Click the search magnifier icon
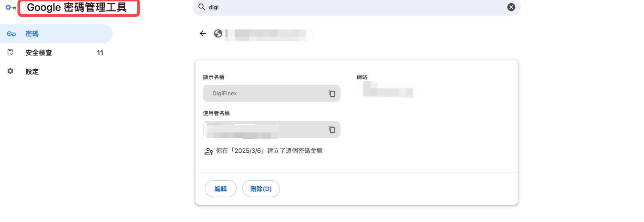Viewport: 644px width, 222px height. 202,7
